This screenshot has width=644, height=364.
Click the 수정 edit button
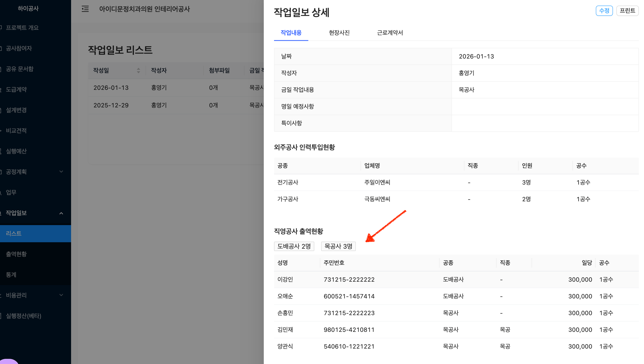click(x=604, y=11)
